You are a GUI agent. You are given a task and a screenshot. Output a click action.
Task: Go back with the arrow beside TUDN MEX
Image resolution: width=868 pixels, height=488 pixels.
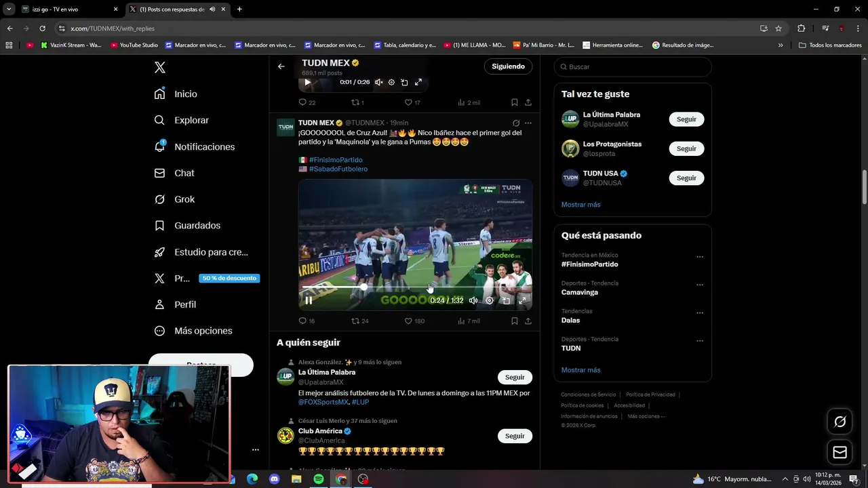point(281,66)
